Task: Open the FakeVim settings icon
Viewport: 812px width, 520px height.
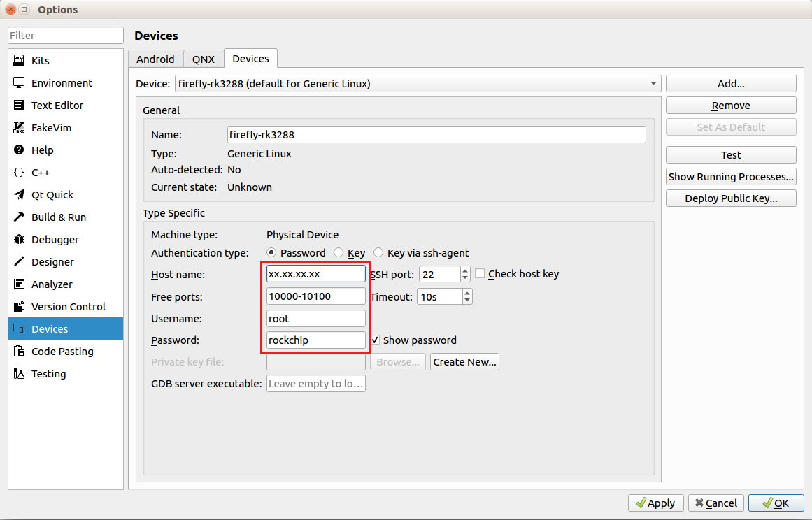Action: point(19,128)
